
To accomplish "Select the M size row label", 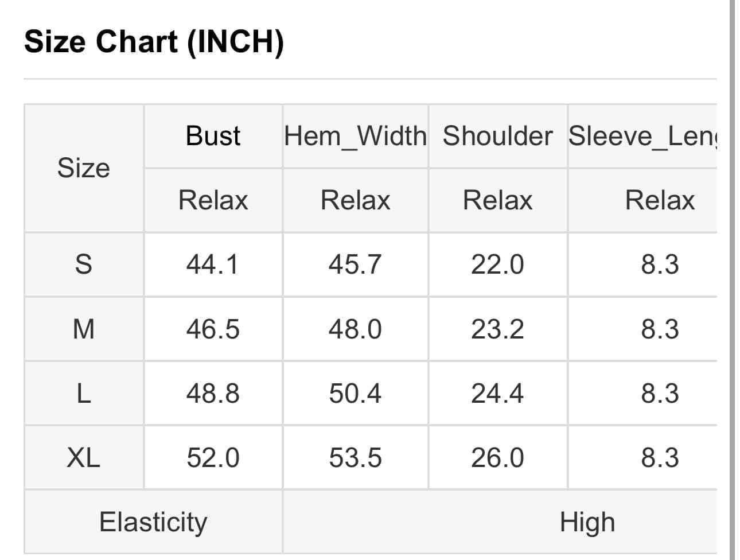I will click(x=83, y=329).
